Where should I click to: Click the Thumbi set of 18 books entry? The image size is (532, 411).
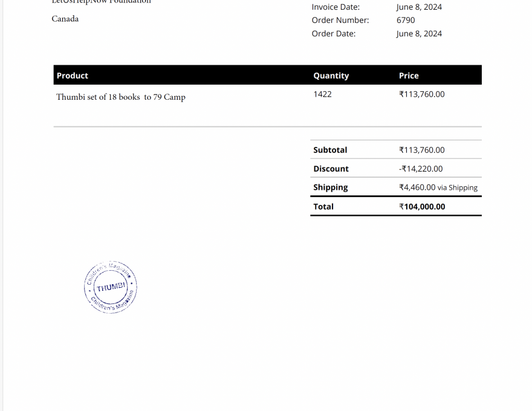[x=121, y=97]
